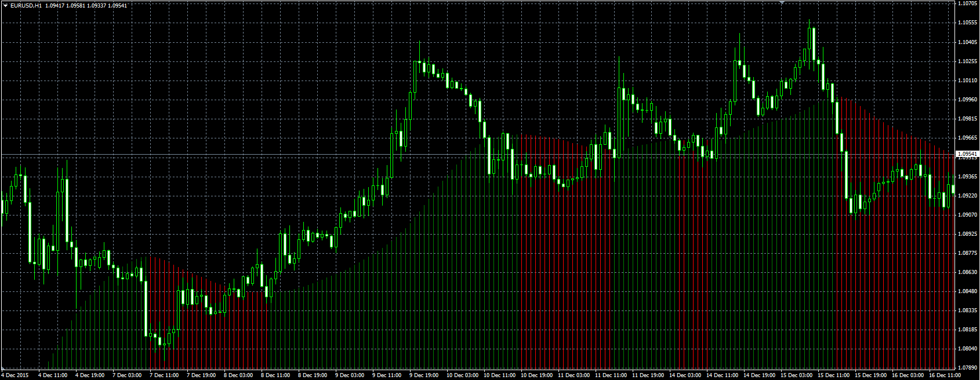Image resolution: width=980 pixels, height=380 pixels.
Task: Click the 11 Dec 11:00 time label
Action: pos(611,375)
